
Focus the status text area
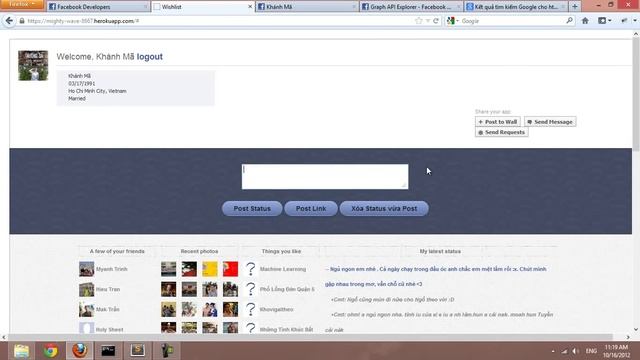pyautogui.click(x=325, y=177)
